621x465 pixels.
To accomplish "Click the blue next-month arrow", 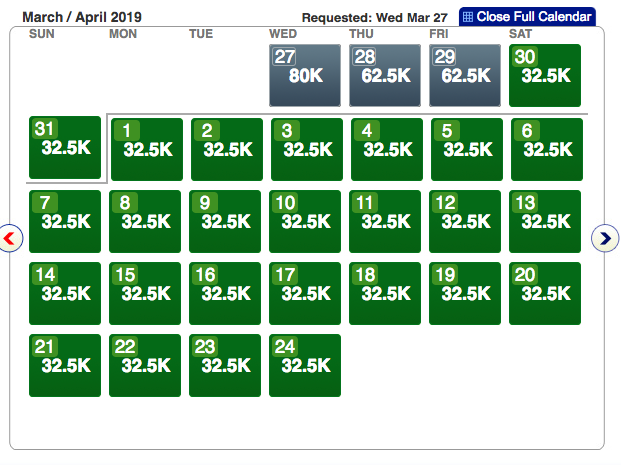I will [605, 238].
